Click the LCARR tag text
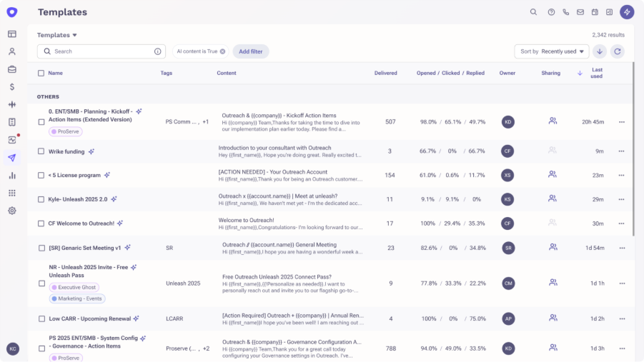The height and width of the screenshot is (362, 644). coord(174,318)
